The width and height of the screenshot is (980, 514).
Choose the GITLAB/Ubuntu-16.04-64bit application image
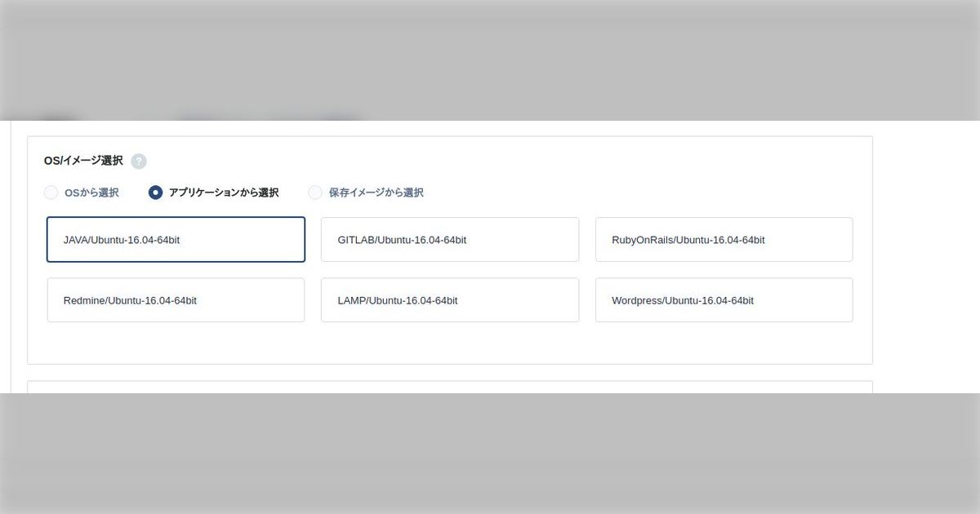point(450,239)
